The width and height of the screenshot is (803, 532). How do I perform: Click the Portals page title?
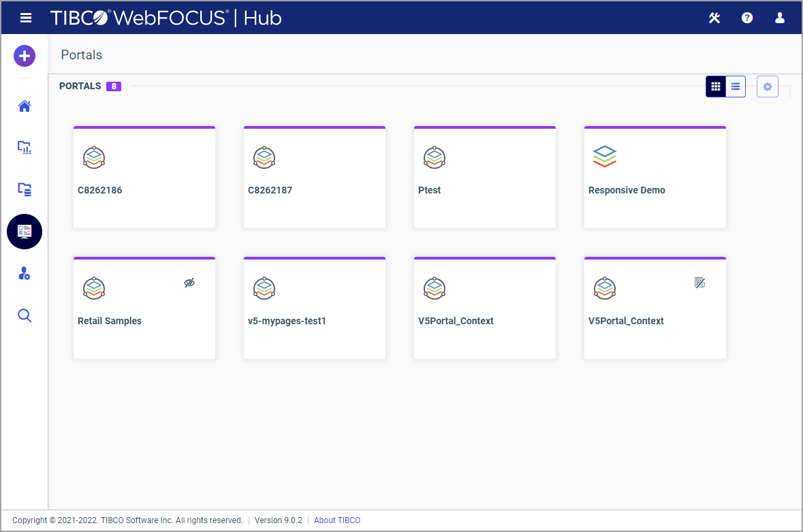[x=82, y=54]
